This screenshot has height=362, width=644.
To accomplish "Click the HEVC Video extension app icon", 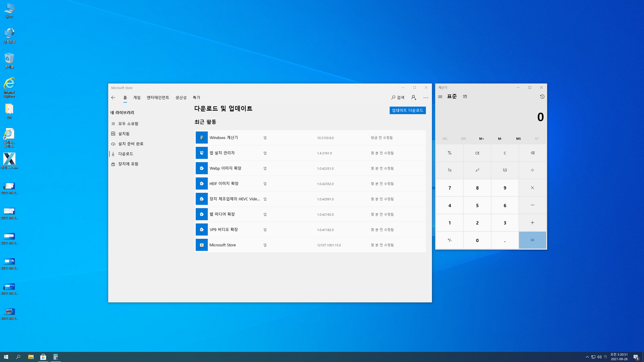I will tap(202, 199).
